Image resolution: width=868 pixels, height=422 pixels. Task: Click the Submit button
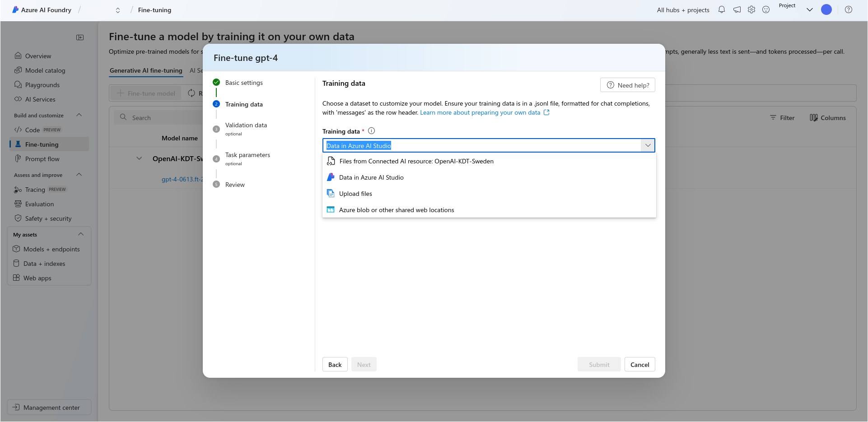point(599,365)
